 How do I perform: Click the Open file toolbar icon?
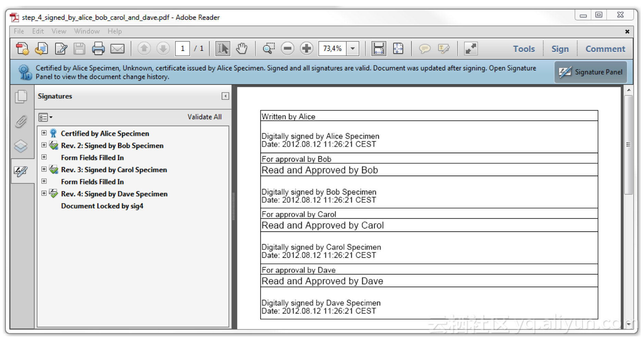click(x=41, y=49)
